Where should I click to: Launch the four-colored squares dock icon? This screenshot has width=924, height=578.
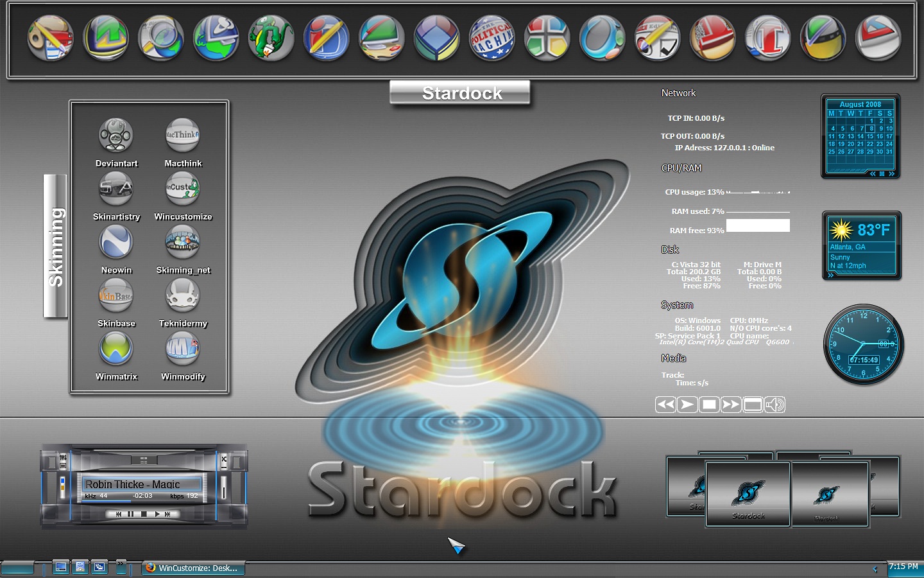tap(547, 39)
